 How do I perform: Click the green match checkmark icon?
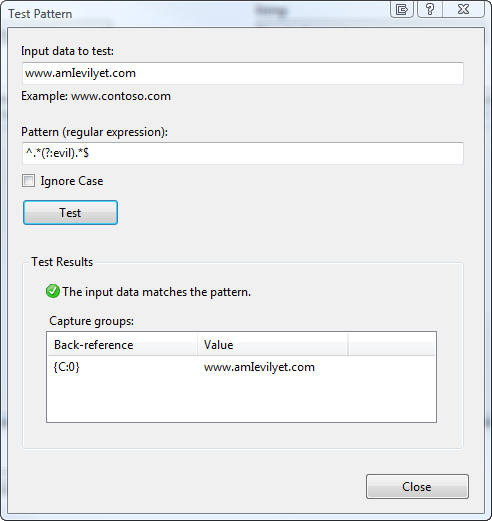(x=53, y=291)
